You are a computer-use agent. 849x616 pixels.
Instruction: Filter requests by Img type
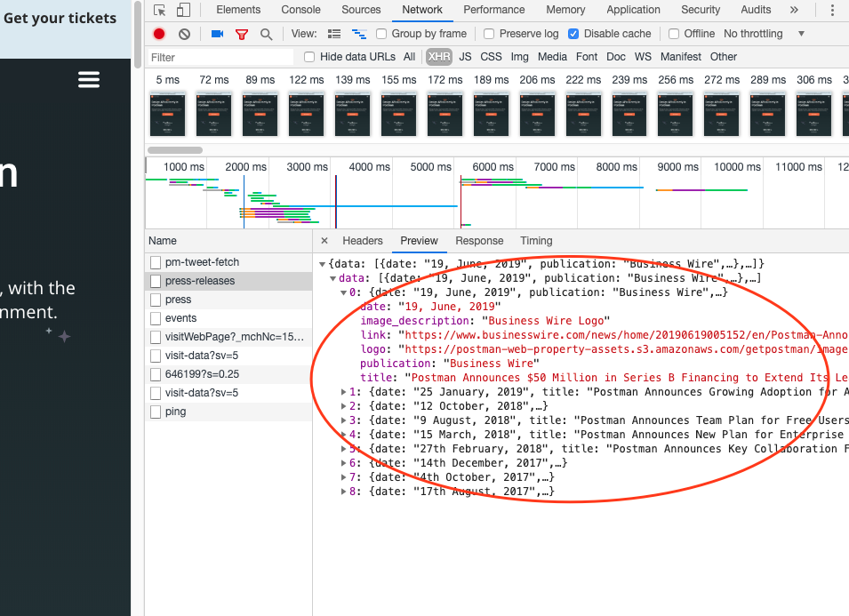(519, 57)
